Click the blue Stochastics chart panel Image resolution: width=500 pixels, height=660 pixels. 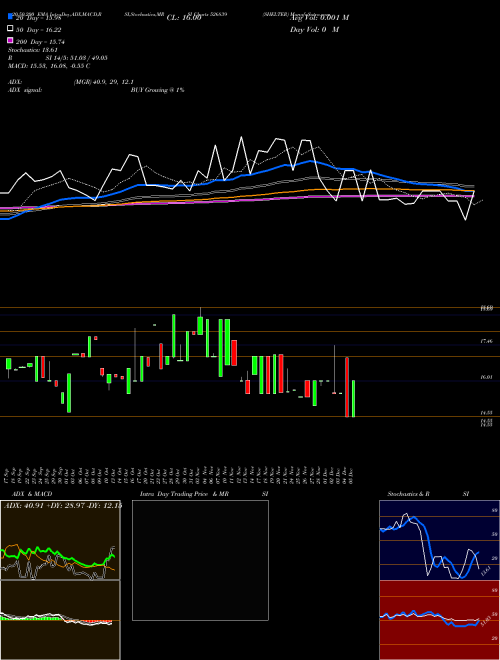[439, 540]
